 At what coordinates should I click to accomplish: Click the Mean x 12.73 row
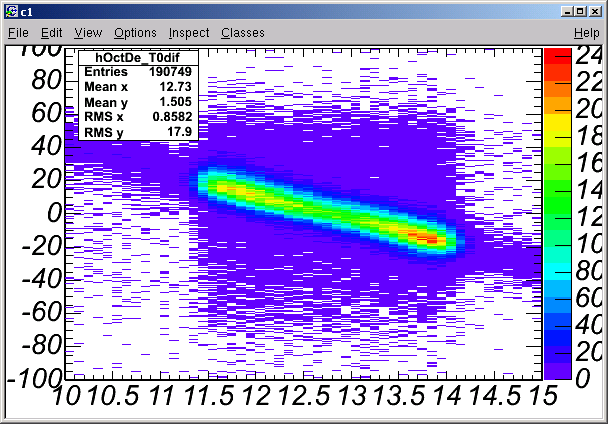(x=138, y=87)
